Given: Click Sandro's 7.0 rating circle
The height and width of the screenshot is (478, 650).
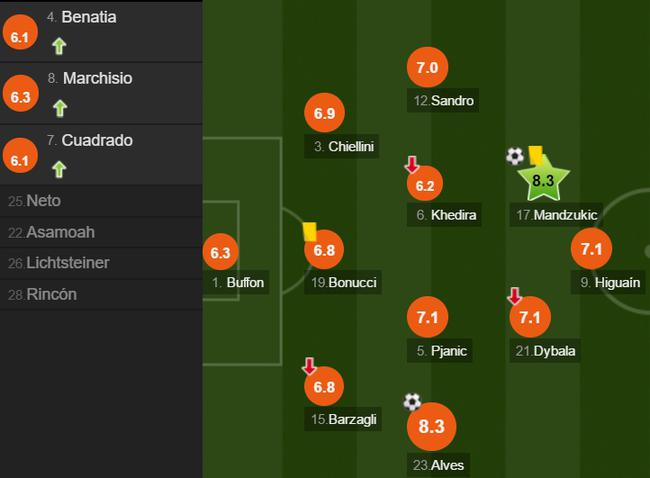Looking at the screenshot, I should coord(427,68).
